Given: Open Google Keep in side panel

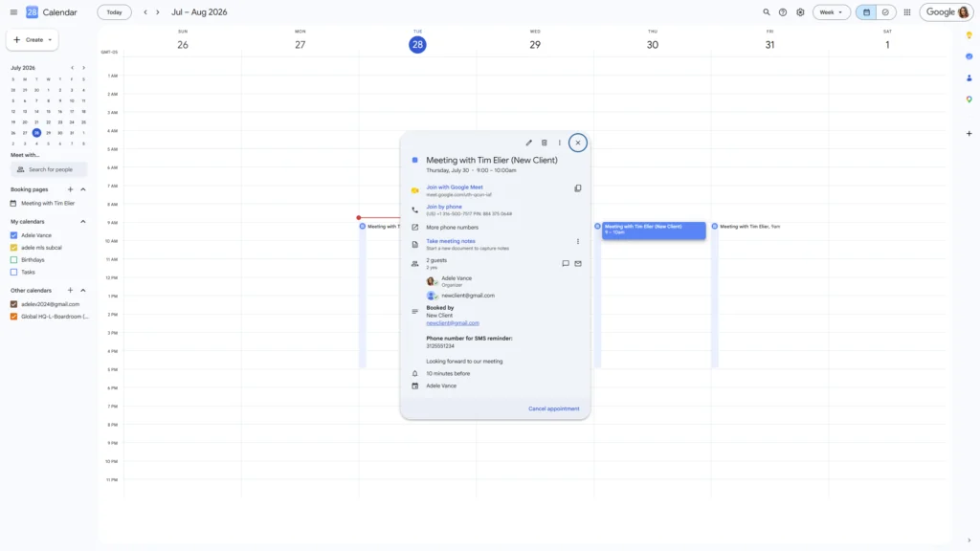Looking at the screenshot, I should pyautogui.click(x=969, y=35).
